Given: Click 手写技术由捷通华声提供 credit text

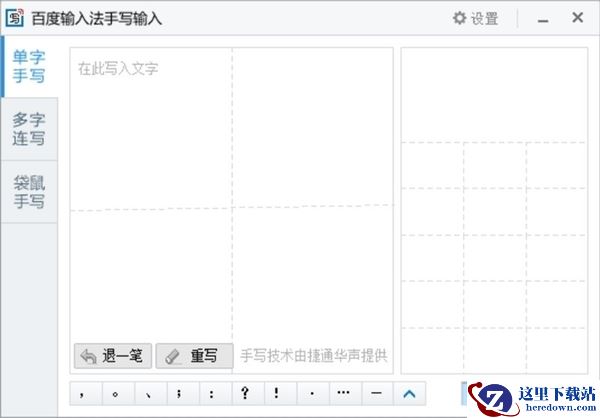Looking at the screenshot, I should pos(314,356).
